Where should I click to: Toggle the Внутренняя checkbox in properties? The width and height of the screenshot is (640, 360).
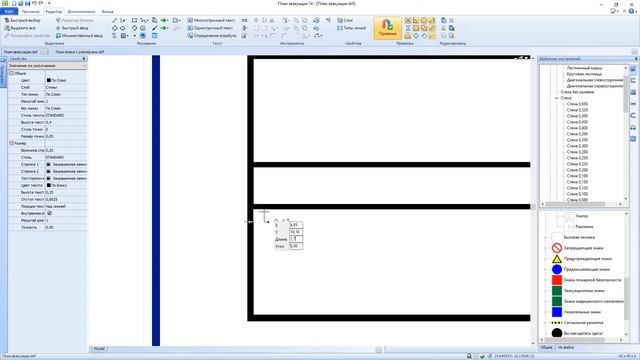click(49, 213)
